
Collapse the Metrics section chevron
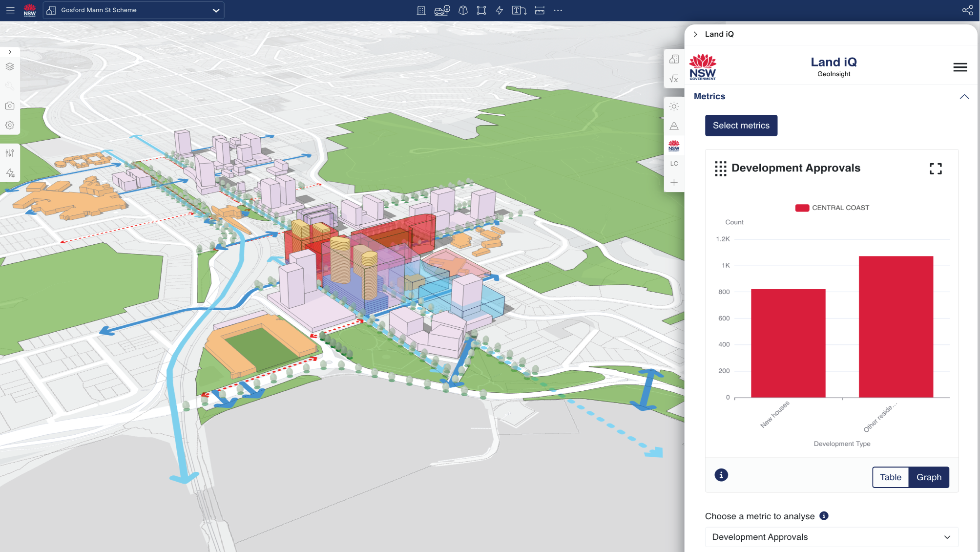[964, 96]
